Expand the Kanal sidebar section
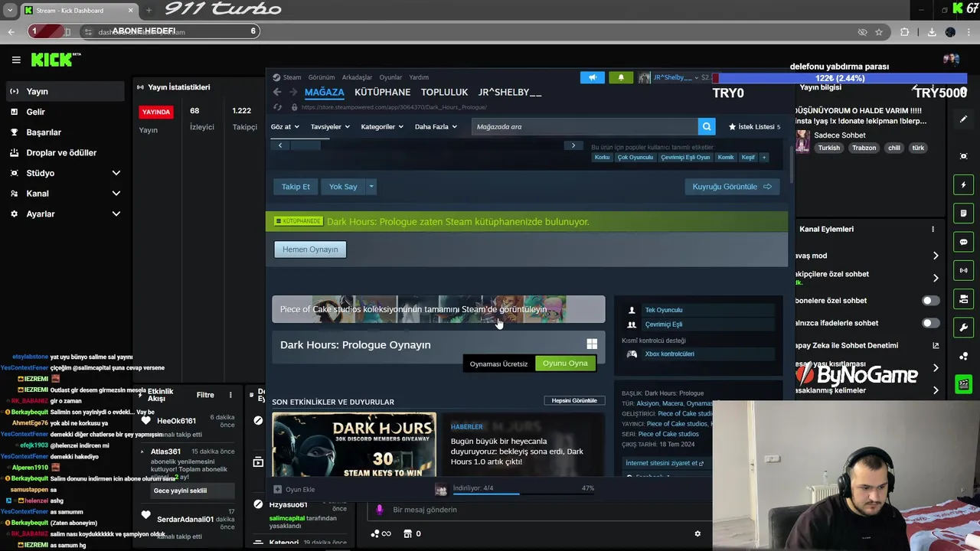Screen dimensions: 980x551 [64, 194]
